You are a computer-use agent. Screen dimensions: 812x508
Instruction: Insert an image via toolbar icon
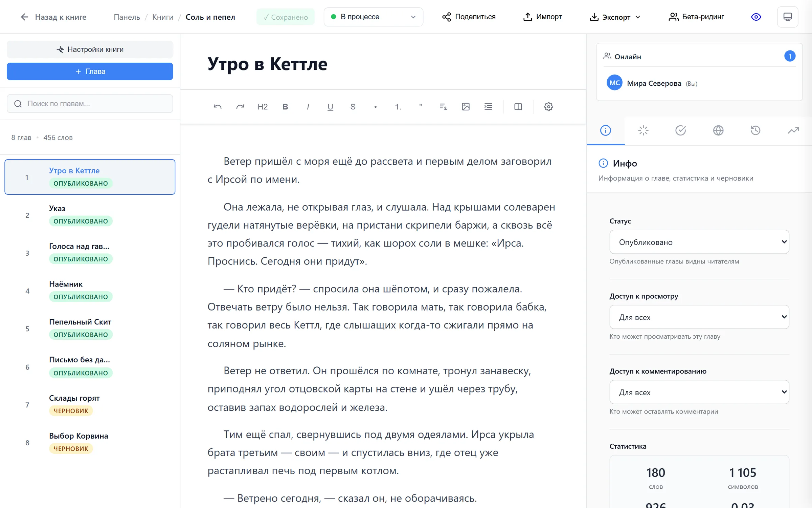(466, 107)
